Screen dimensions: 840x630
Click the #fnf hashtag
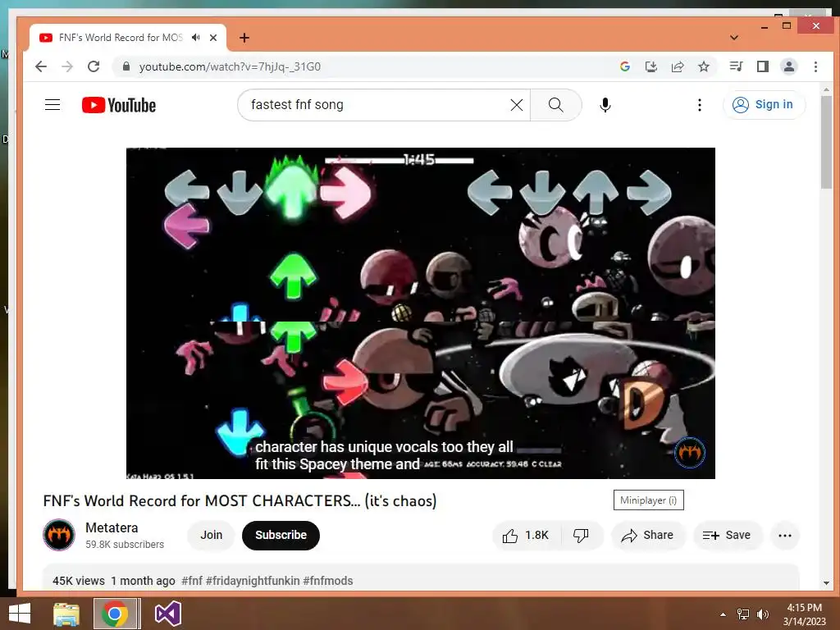(x=192, y=581)
